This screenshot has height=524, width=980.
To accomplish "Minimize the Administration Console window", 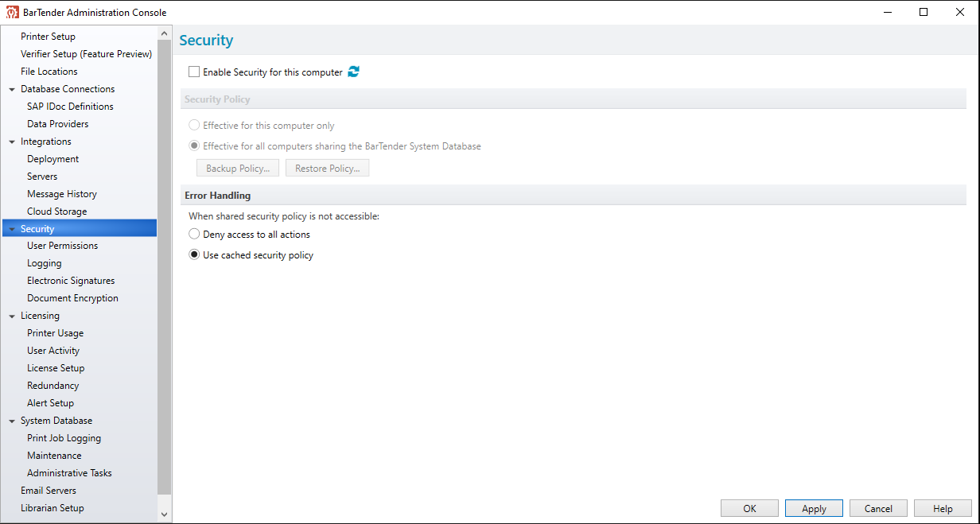I will pyautogui.click(x=887, y=12).
